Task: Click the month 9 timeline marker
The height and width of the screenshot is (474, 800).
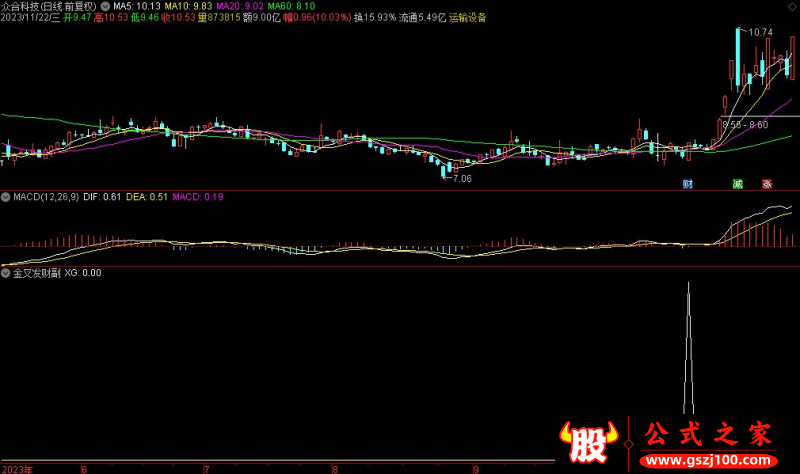Action: pos(476,469)
